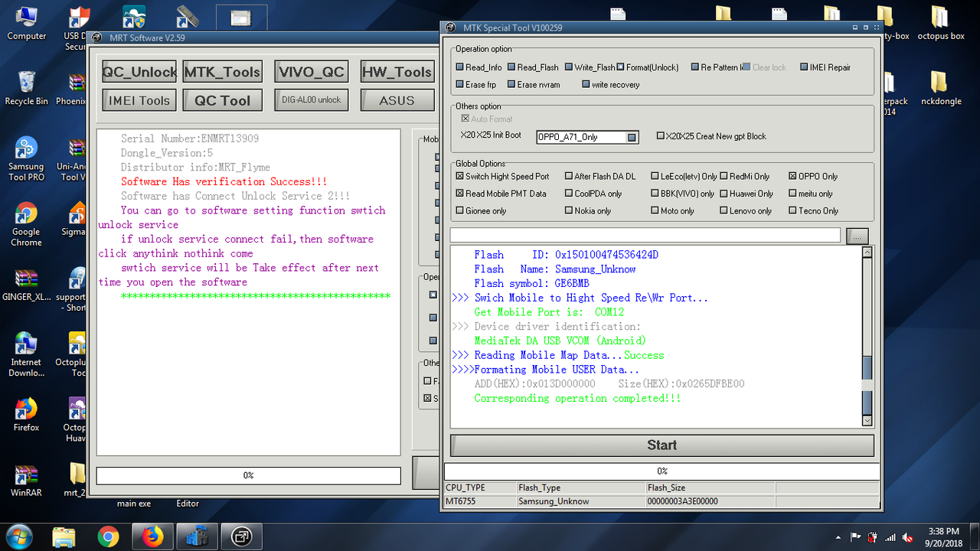Open QC_Unlock section in MRT Software
Viewport: 980px width, 551px height.
point(139,72)
